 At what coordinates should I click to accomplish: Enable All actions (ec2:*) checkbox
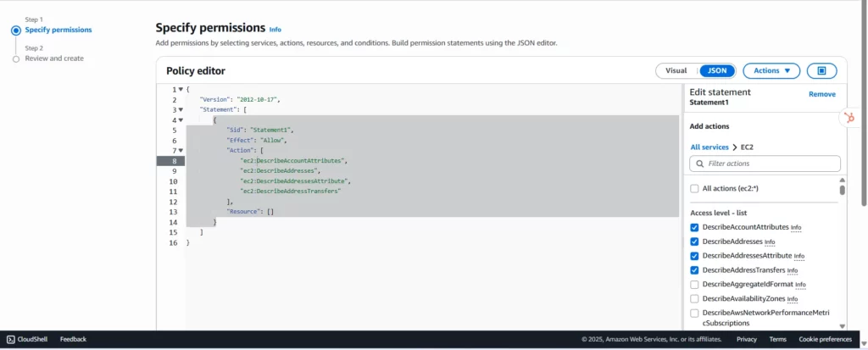click(695, 188)
